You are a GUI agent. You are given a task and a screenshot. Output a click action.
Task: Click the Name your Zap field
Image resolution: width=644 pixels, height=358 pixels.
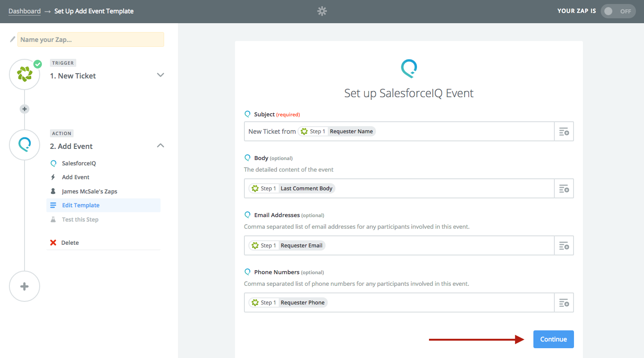point(91,40)
